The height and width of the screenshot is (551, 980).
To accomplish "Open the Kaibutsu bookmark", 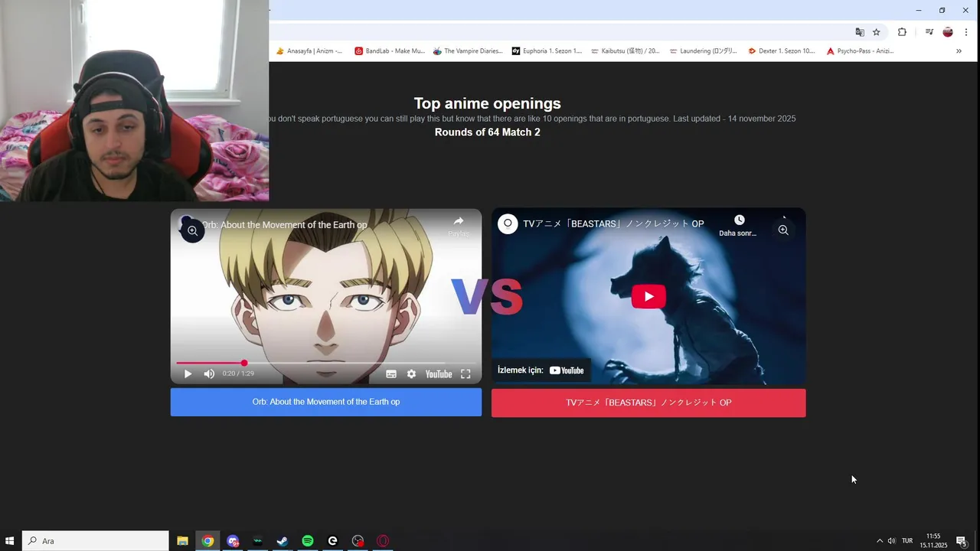I will (x=625, y=51).
